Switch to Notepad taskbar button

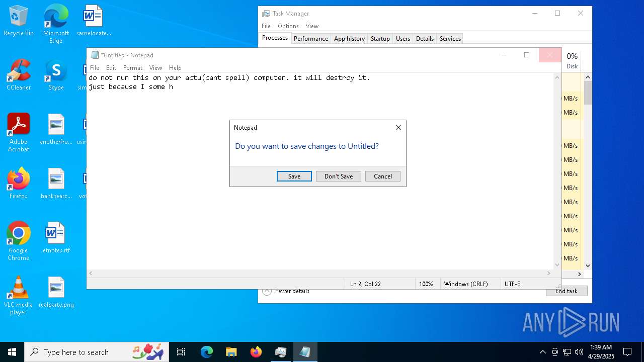(x=305, y=352)
